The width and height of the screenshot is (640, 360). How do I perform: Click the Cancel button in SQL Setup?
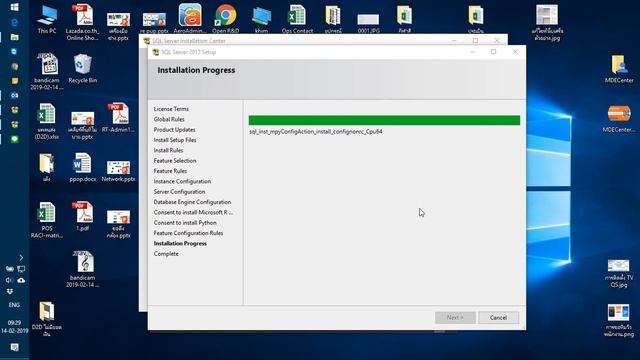498,318
